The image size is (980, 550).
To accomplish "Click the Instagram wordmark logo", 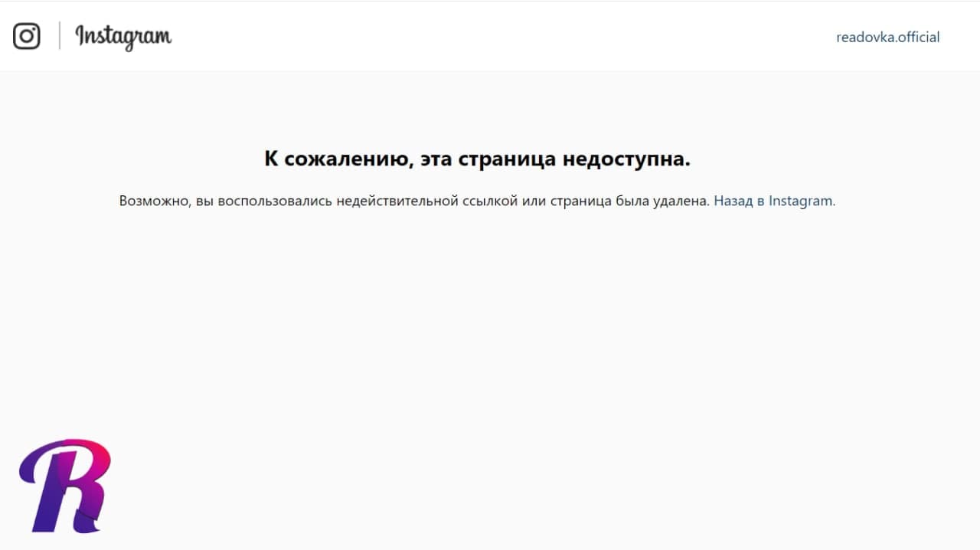I will coord(123,37).
